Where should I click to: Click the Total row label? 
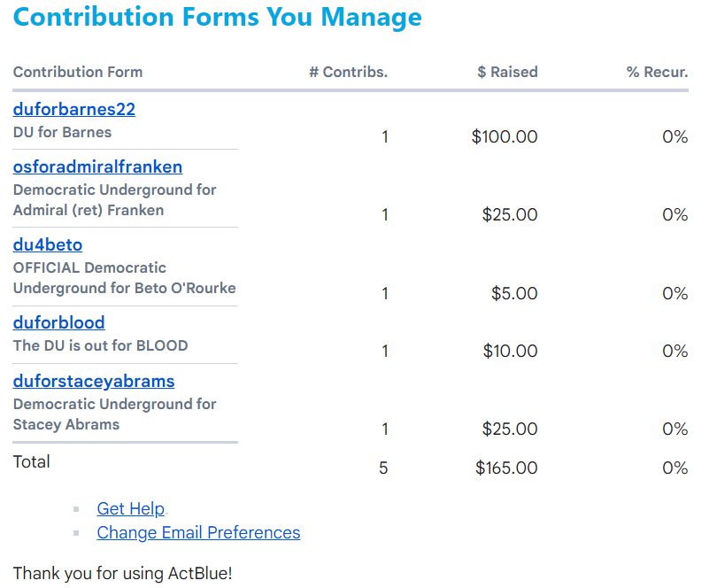pyautogui.click(x=32, y=462)
